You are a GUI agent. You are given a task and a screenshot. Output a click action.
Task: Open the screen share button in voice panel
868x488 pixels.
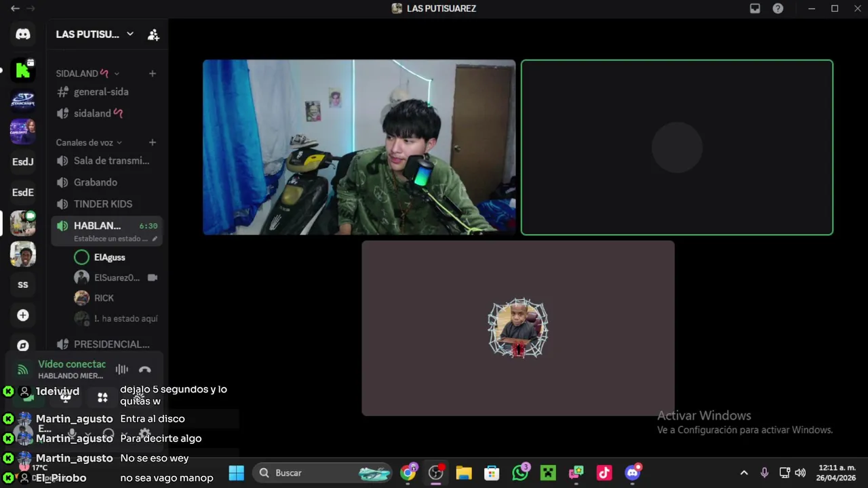tap(65, 398)
